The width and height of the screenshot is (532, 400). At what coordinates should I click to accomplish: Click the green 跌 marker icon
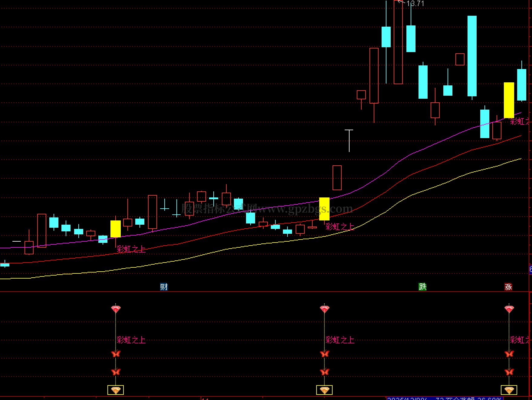(422, 287)
